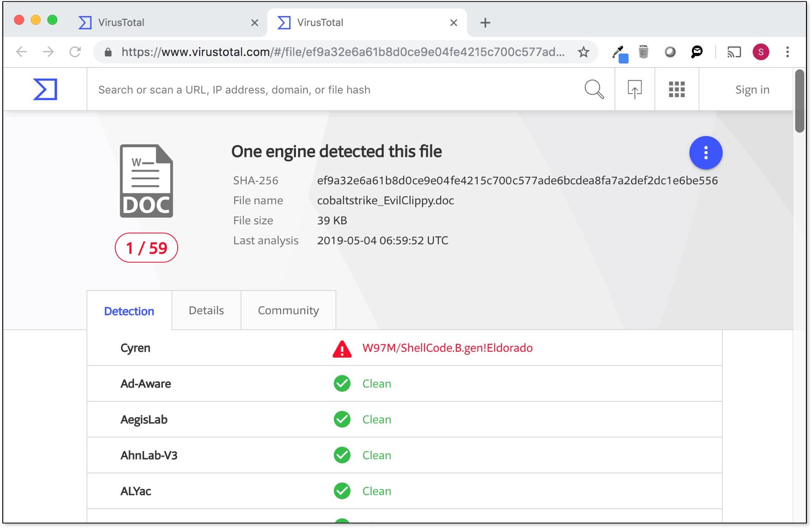Click the gray circle extension icon
The image size is (812, 529).
coord(670,52)
